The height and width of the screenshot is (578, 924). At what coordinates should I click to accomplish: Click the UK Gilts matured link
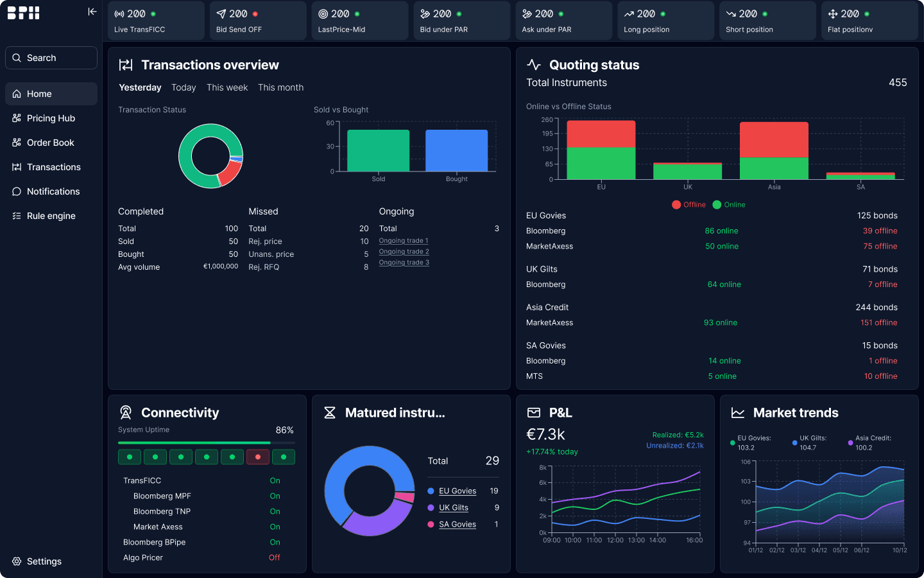[x=454, y=507]
